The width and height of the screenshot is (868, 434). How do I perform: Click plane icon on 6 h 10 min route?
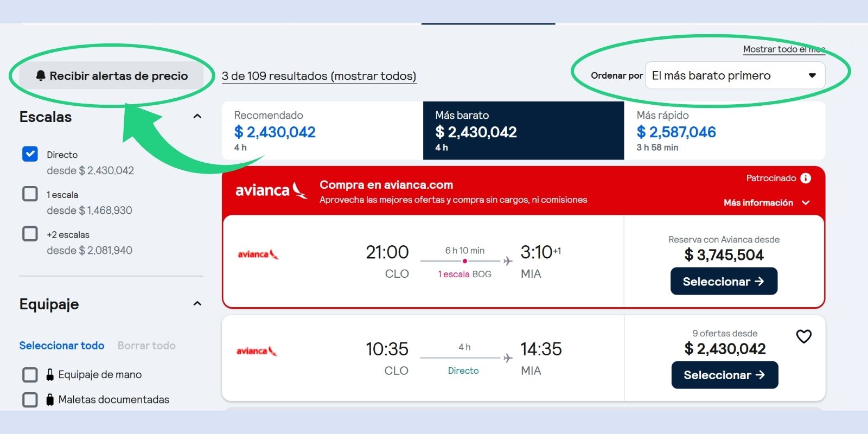coord(508,261)
